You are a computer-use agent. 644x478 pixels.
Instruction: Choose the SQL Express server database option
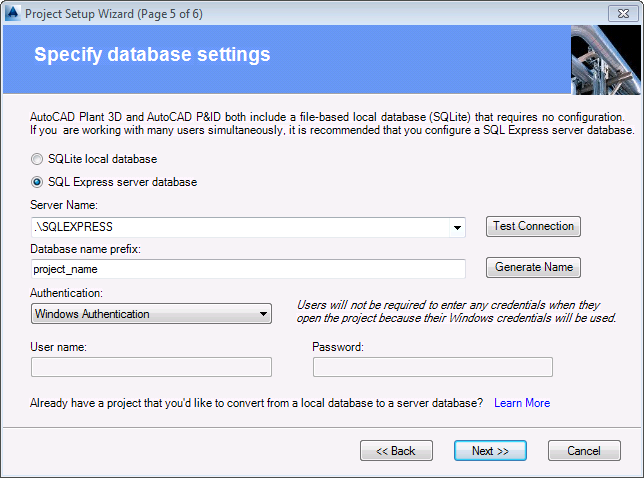click(x=38, y=182)
